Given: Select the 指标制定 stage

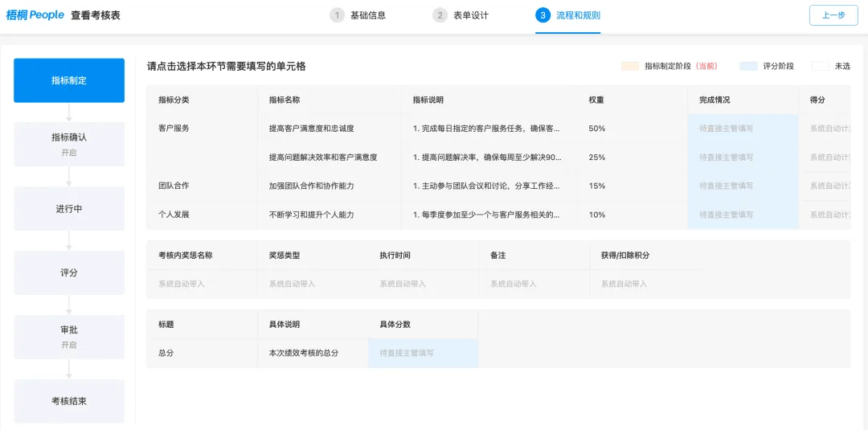Looking at the screenshot, I should tap(69, 80).
